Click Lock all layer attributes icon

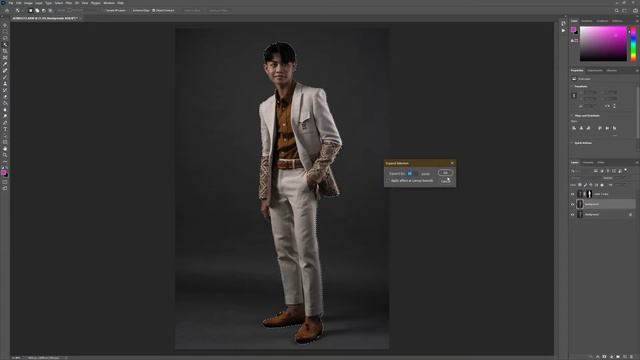[602, 185]
